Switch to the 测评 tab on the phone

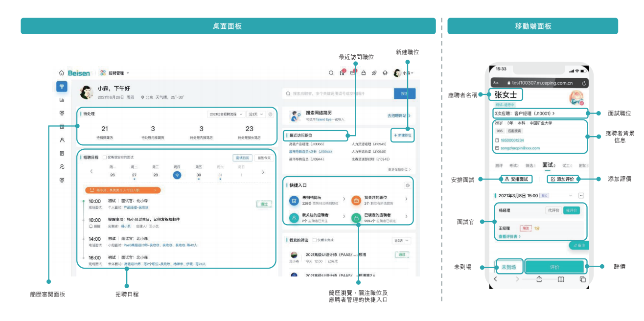[x=499, y=165]
